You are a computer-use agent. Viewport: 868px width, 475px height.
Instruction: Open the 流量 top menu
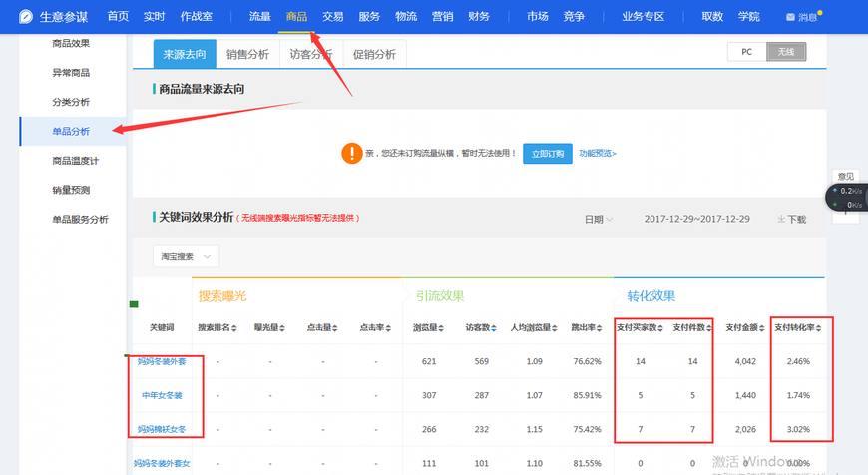click(x=259, y=17)
